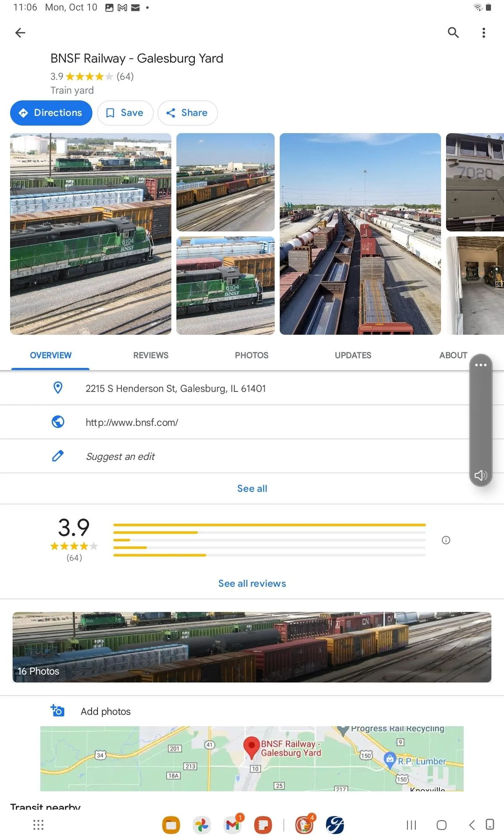Open the garage interior photo
The height and width of the screenshot is (840, 504).
[475, 286]
